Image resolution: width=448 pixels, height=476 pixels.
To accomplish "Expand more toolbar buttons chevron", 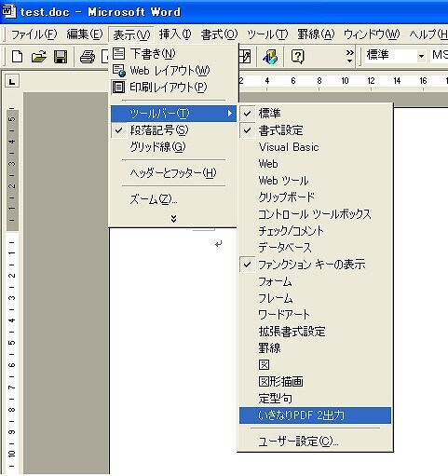I will pyautogui.click(x=350, y=57).
